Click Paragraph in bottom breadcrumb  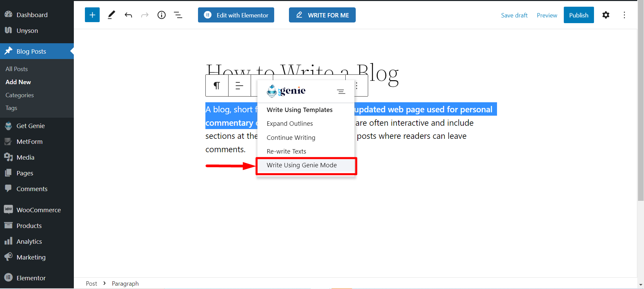click(125, 283)
